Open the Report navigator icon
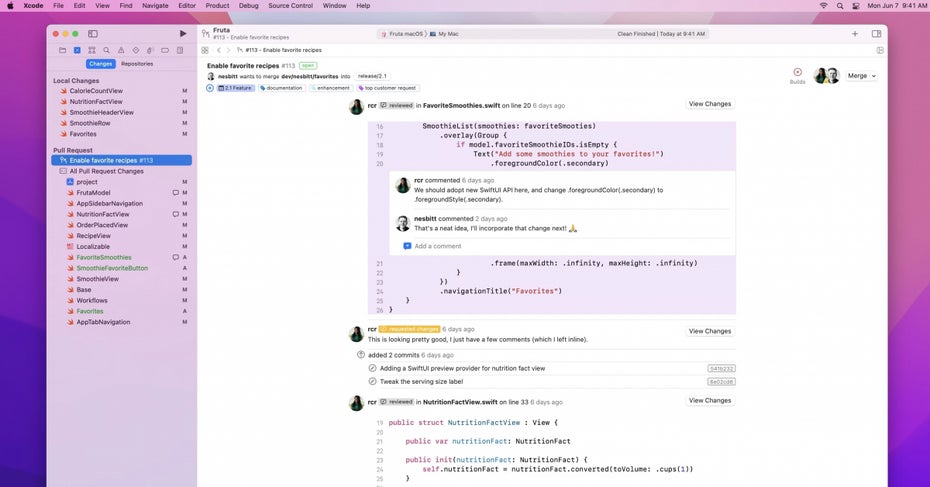This screenshot has width=930, height=487. click(x=180, y=50)
